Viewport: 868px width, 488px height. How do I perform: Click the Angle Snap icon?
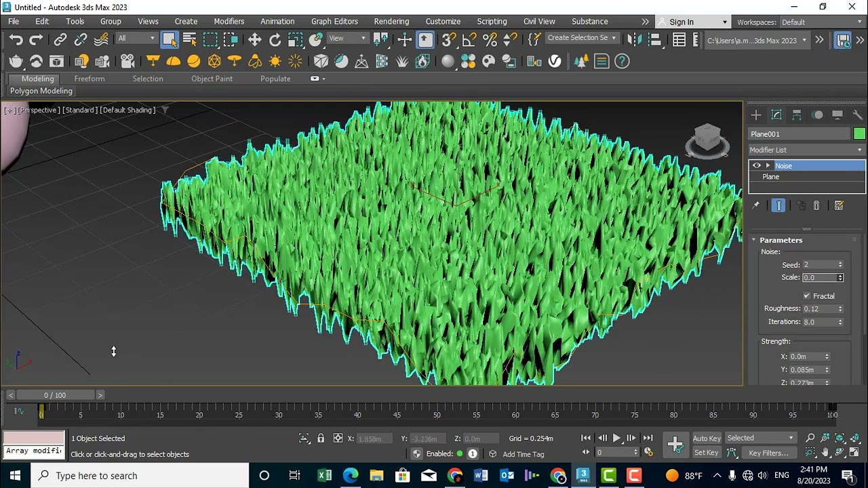[469, 40]
